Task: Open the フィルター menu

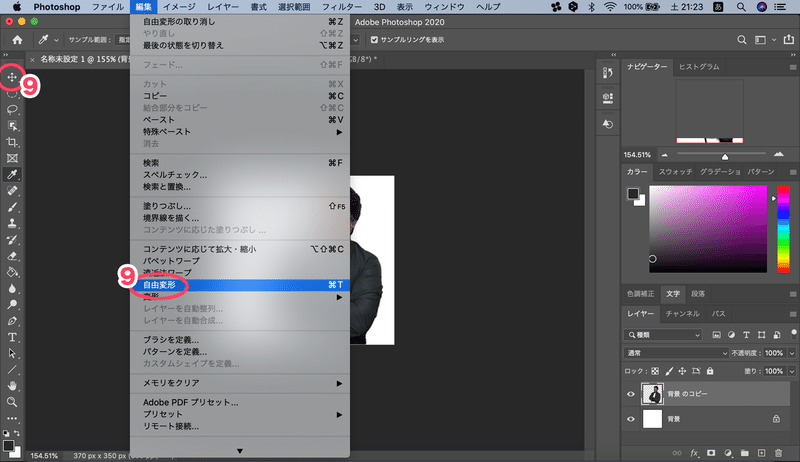Action: point(342,7)
